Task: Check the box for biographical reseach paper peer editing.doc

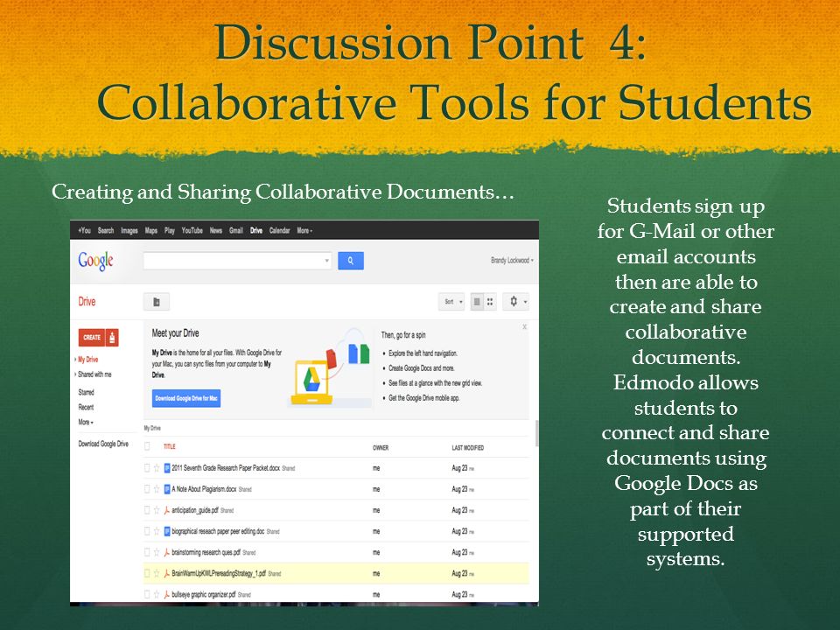Action: (147, 531)
